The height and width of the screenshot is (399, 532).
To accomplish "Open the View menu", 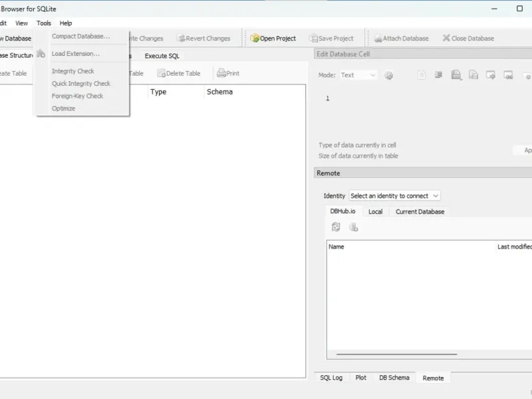I will 21,23.
